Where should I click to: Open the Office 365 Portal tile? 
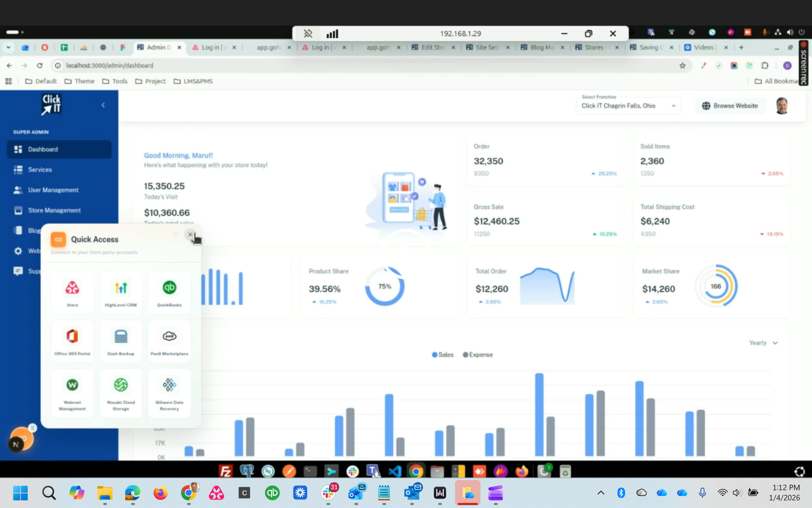72,341
